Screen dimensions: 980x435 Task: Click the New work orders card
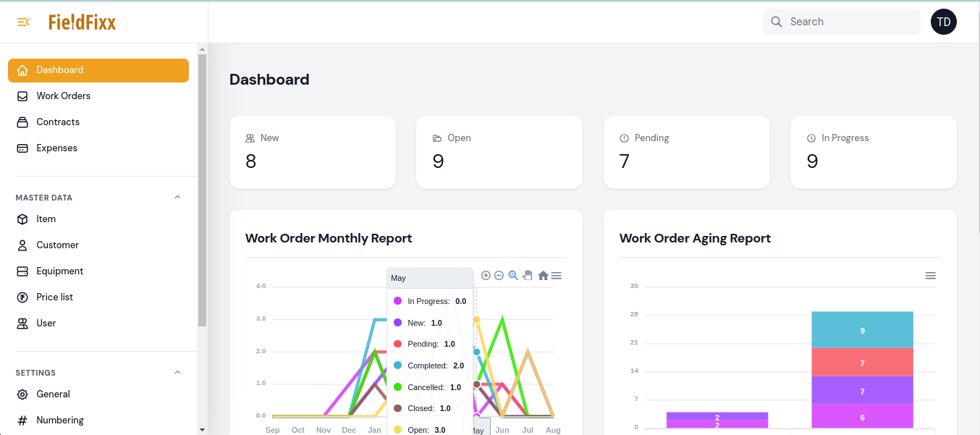pos(312,152)
